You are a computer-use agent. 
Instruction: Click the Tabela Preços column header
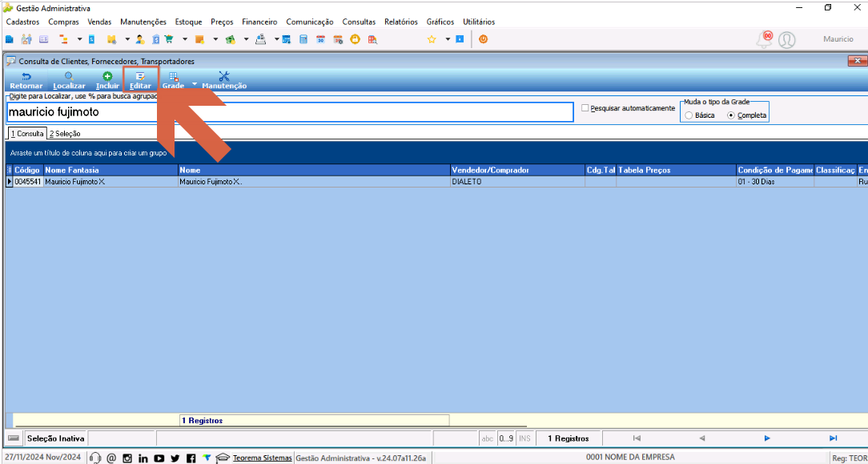[676, 170]
